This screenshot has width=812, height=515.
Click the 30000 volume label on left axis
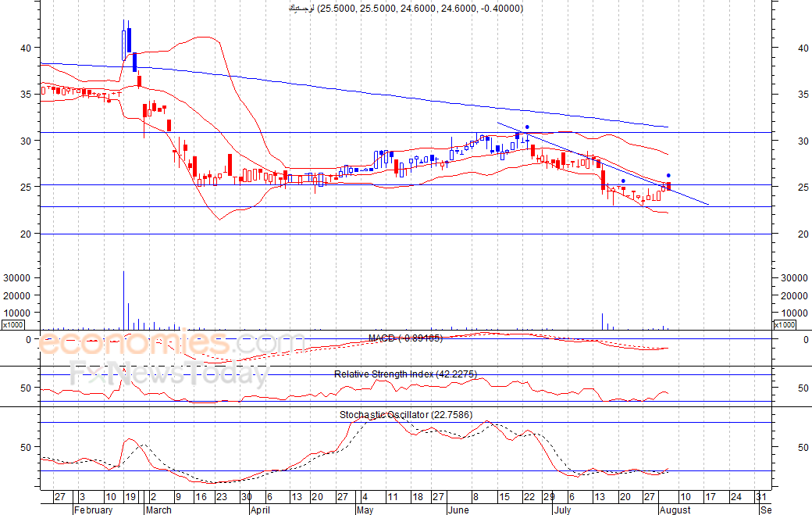coord(16,278)
